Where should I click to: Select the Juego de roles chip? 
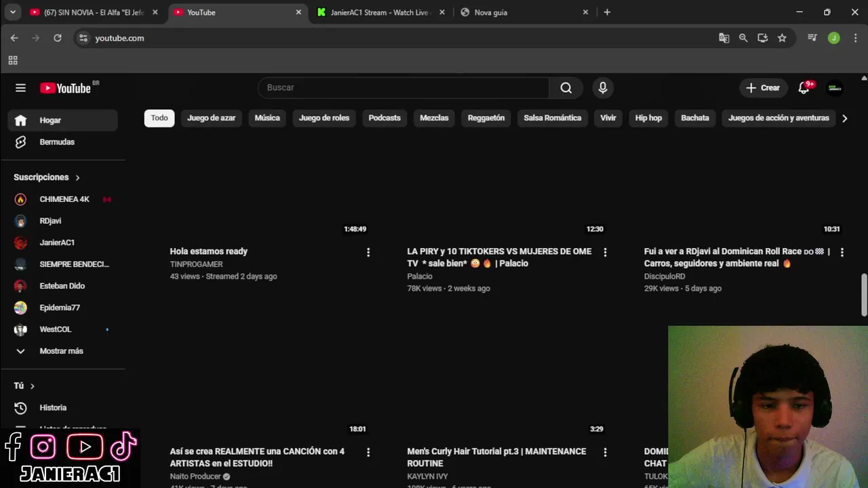pos(324,118)
